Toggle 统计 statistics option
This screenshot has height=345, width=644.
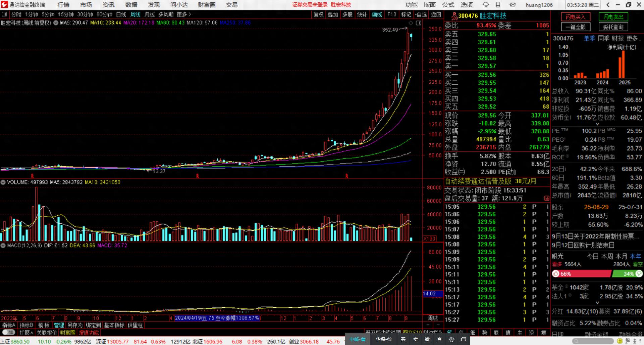coord(362,14)
